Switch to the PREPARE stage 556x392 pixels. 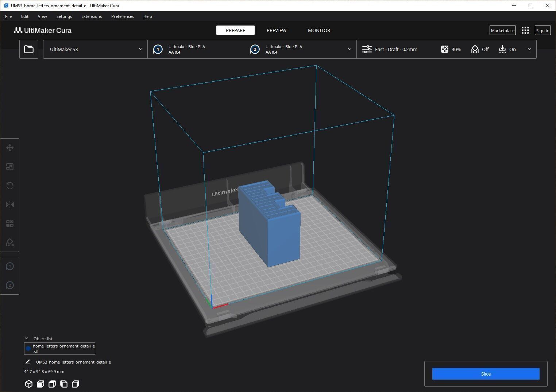click(235, 30)
